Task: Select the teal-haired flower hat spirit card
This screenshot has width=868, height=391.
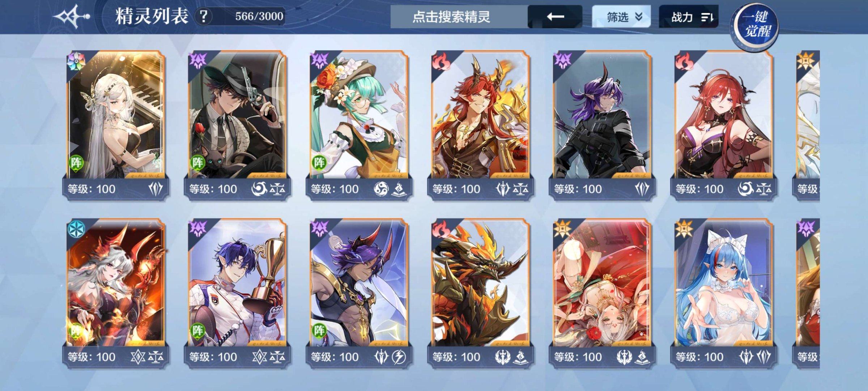Action: coord(359,125)
